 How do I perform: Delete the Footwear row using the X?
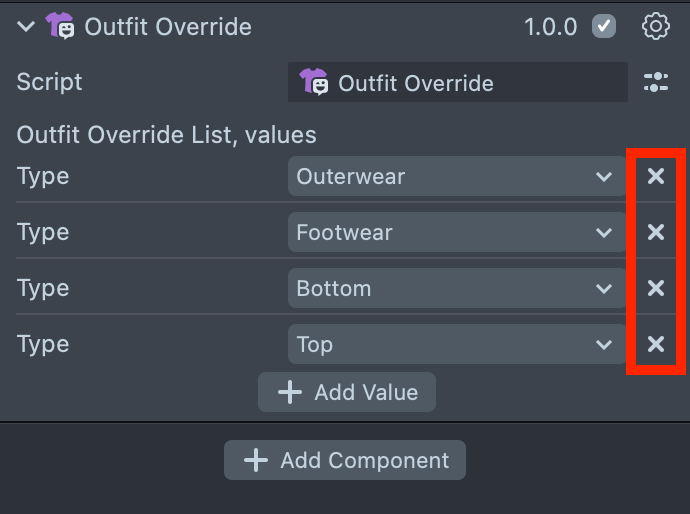(x=656, y=233)
